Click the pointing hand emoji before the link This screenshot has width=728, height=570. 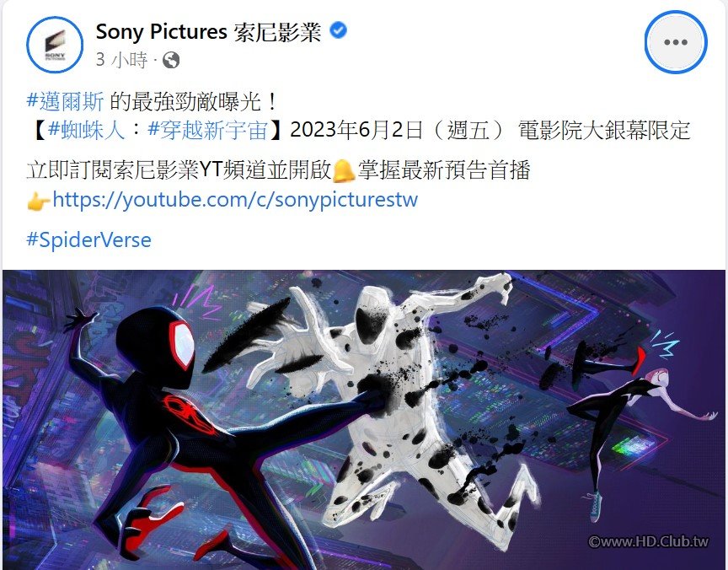(x=39, y=202)
